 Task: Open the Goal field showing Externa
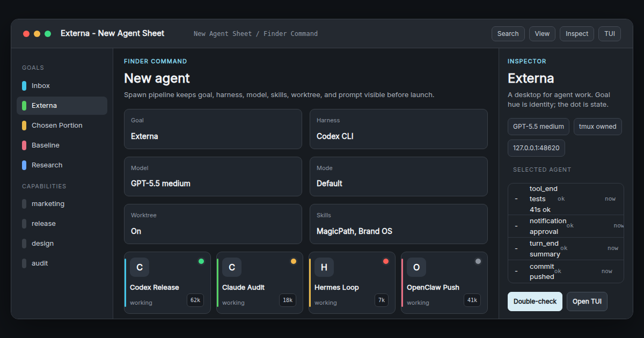213,129
